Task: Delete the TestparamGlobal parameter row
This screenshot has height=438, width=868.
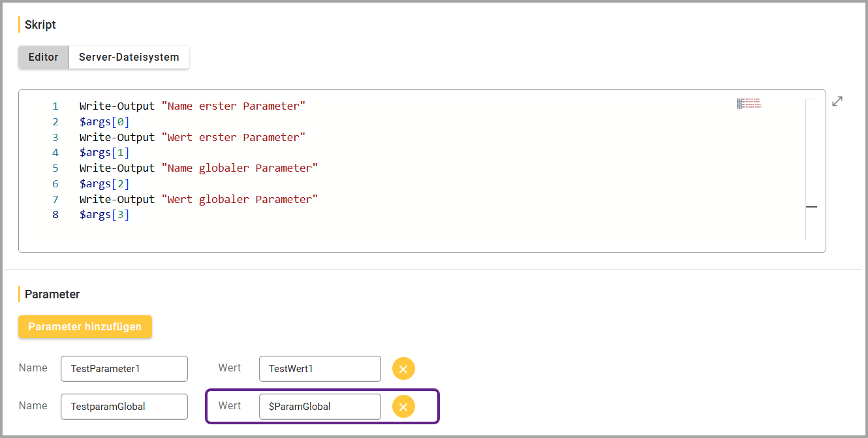Action: pyautogui.click(x=403, y=407)
